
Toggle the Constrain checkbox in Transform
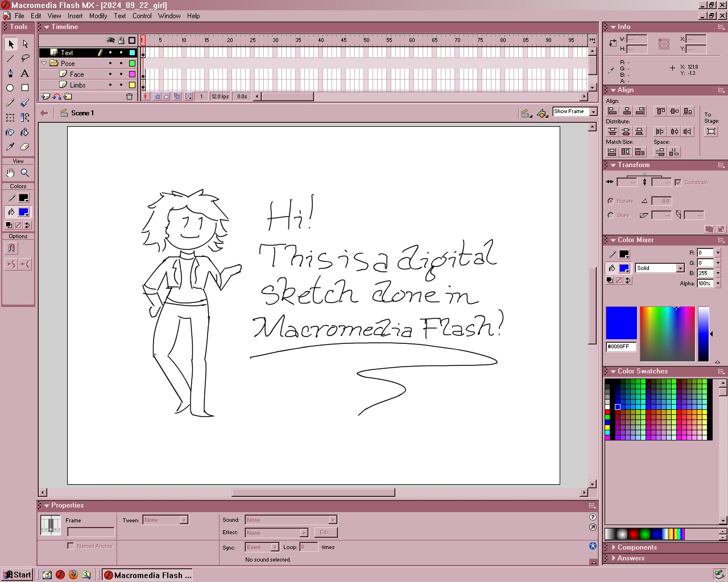[678, 182]
